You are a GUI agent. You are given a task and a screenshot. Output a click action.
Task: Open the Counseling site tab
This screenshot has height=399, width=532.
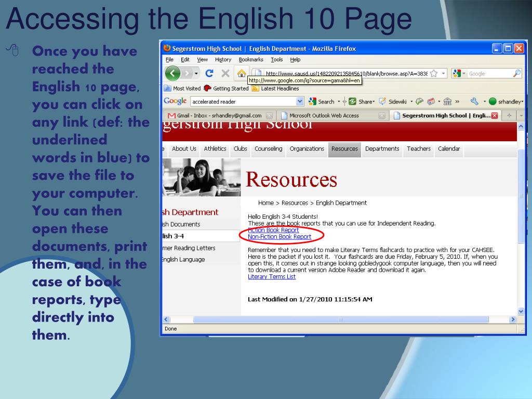tap(269, 149)
